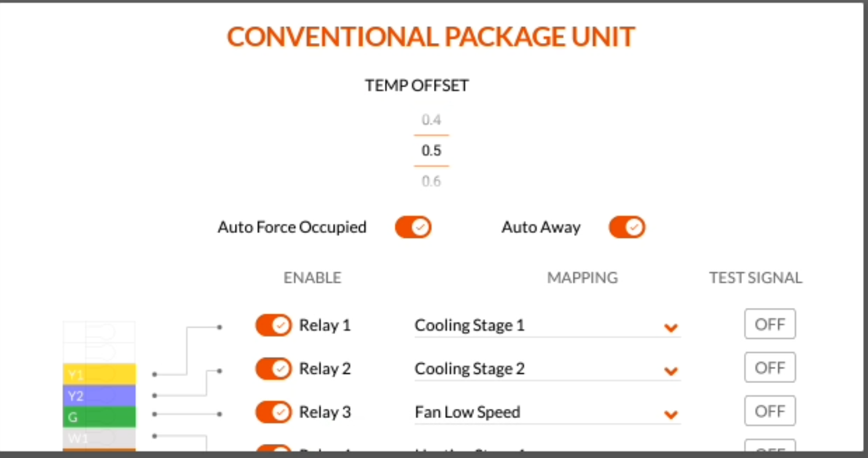Click the OFF test signal for Relay 1
Image resolution: width=868 pixels, height=458 pixels.
coord(770,324)
